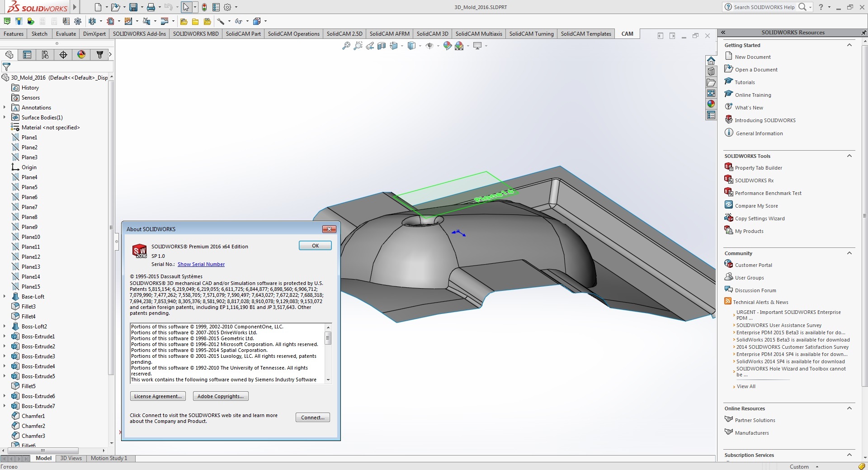This screenshot has width=868, height=470.
Task: Open View Orientation dropdown arrow
Action: coord(402,46)
